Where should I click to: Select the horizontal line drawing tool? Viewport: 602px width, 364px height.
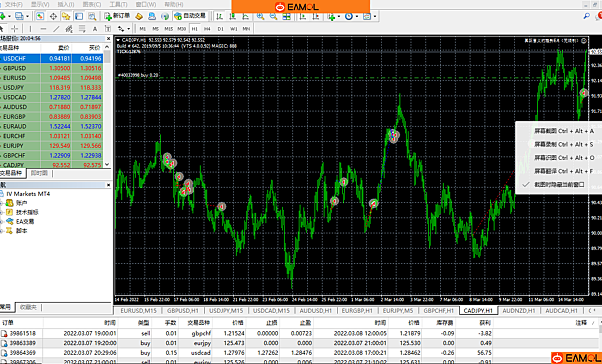click(x=43, y=29)
